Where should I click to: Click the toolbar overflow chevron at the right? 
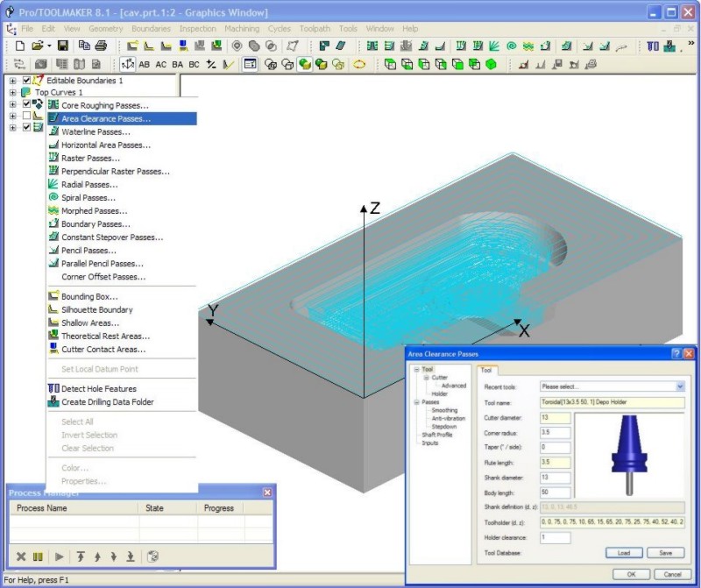click(x=691, y=43)
